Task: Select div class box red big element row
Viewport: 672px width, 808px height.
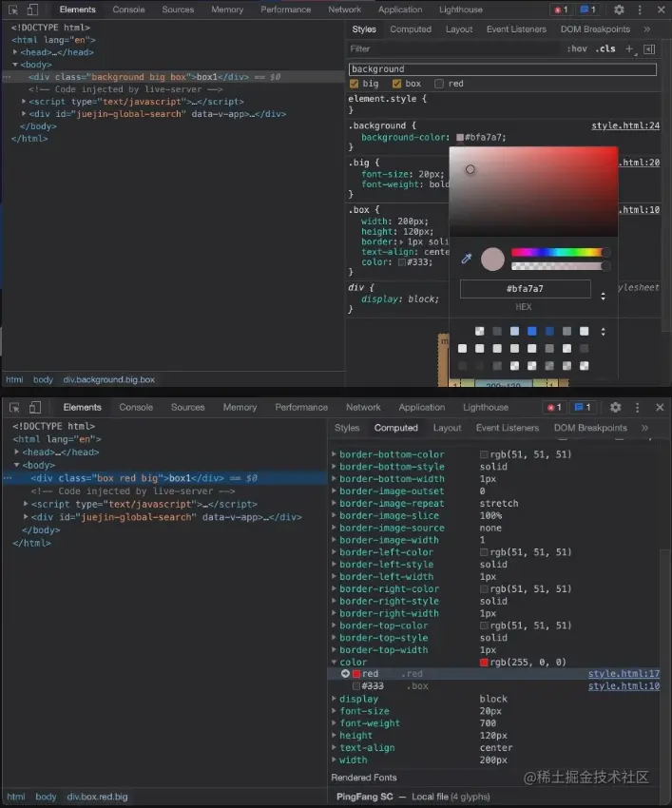Action: pos(164,478)
